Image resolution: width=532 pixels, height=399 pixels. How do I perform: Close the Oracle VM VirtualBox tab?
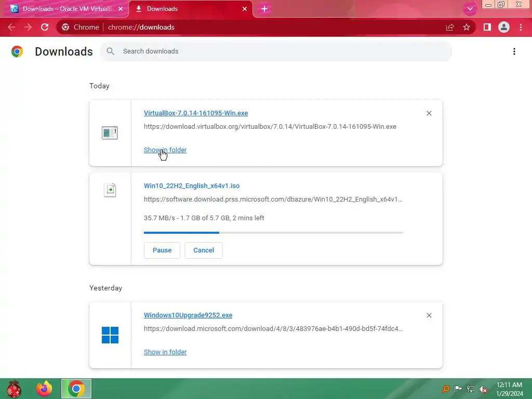coord(121,9)
